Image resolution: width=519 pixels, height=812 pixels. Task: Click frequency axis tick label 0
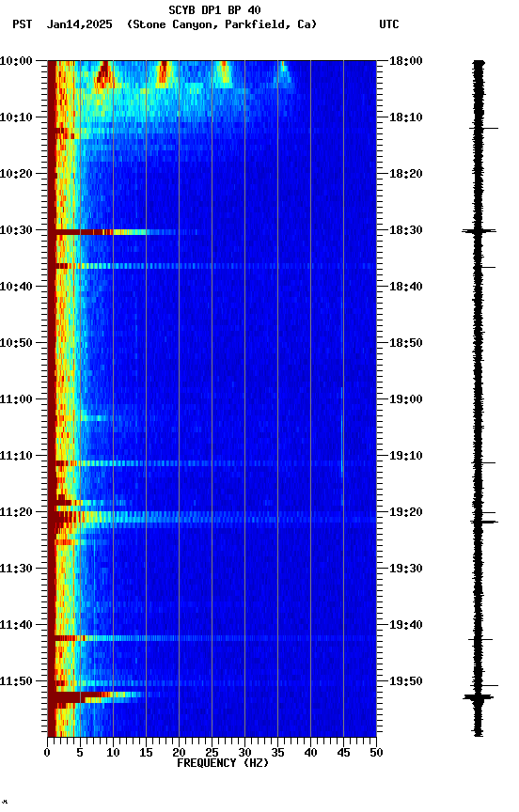47,753
